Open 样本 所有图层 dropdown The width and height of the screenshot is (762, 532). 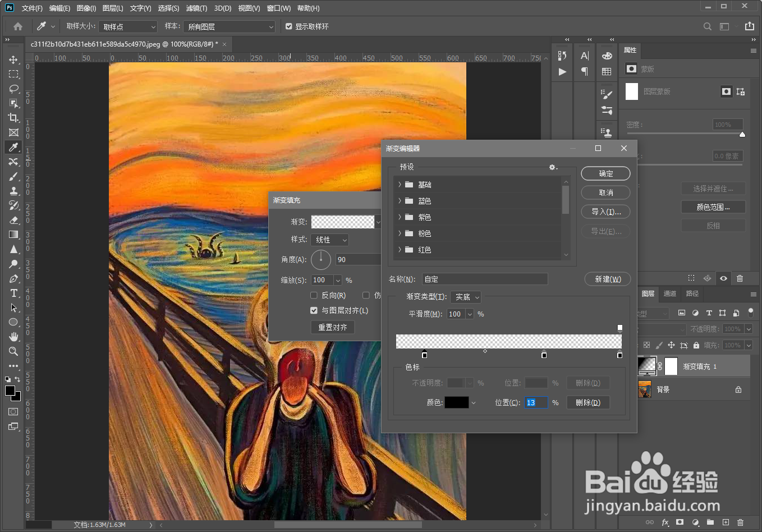pos(229,26)
